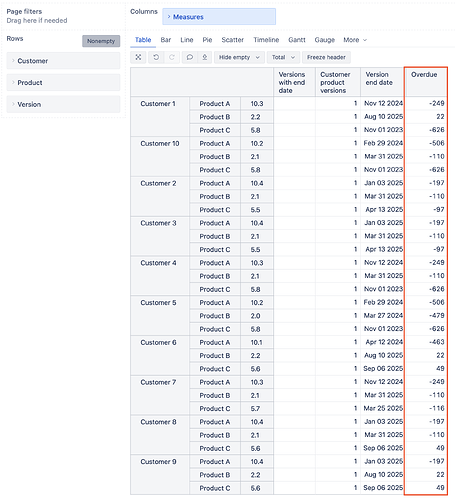Select the Customer 10 row header
The image size is (455, 500).
tap(160, 144)
